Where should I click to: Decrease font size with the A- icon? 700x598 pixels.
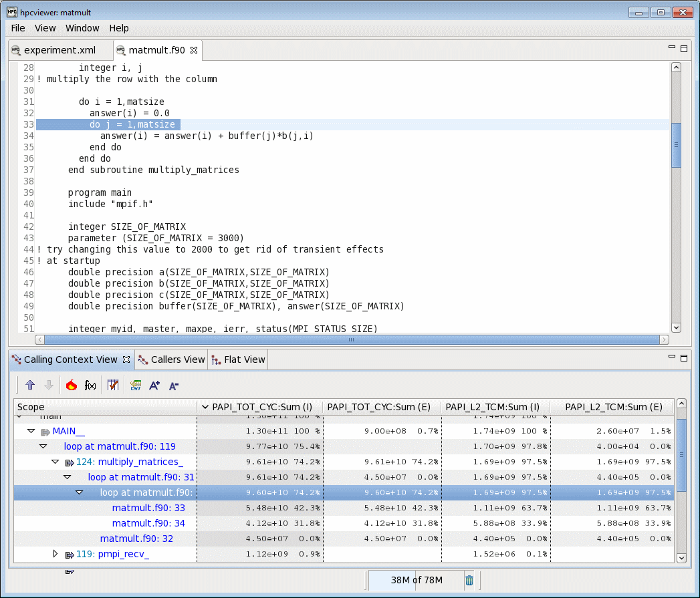[x=173, y=386]
